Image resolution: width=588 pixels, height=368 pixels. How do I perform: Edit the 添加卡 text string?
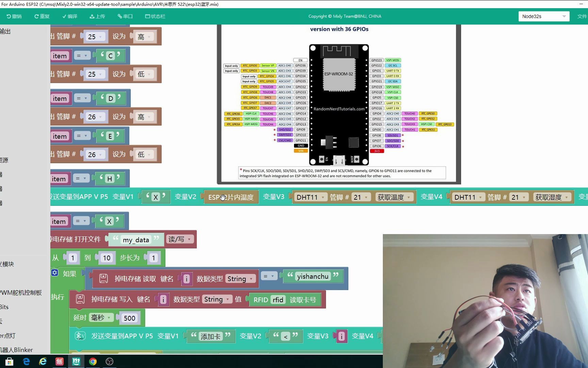pyautogui.click(x=211, y=336)
